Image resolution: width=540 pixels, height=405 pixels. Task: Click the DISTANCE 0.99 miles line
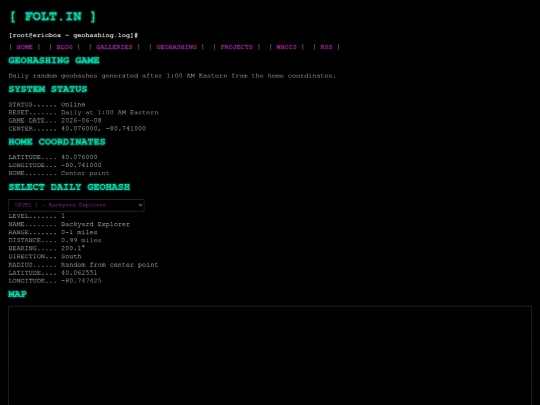[55, 240]
